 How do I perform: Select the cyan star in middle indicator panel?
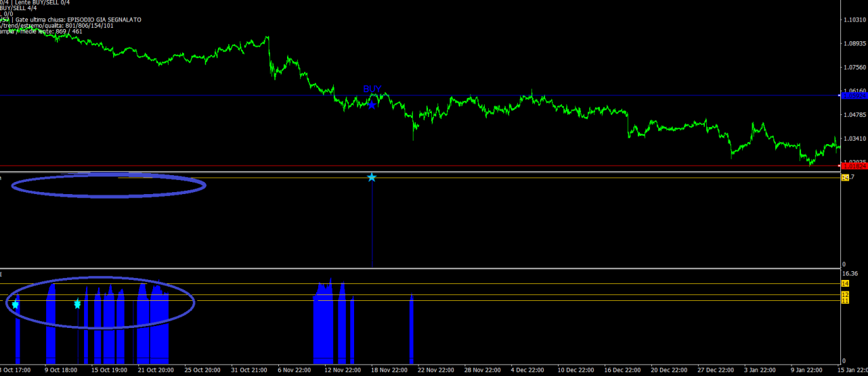372,177
